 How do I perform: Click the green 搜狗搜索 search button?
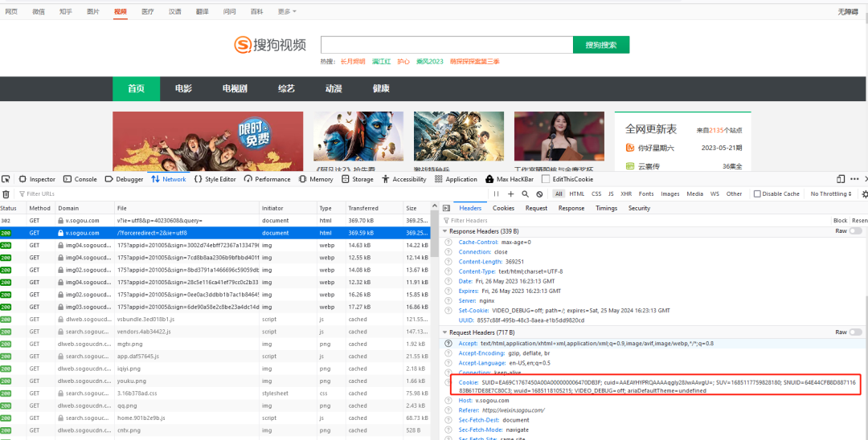pyautogui.click(x=601, y=45)
